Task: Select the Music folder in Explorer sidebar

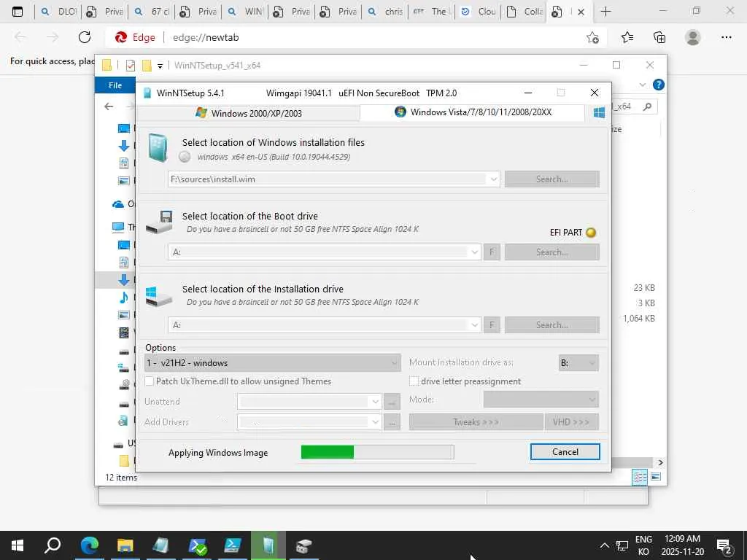Action: click(x=124, y=297)
